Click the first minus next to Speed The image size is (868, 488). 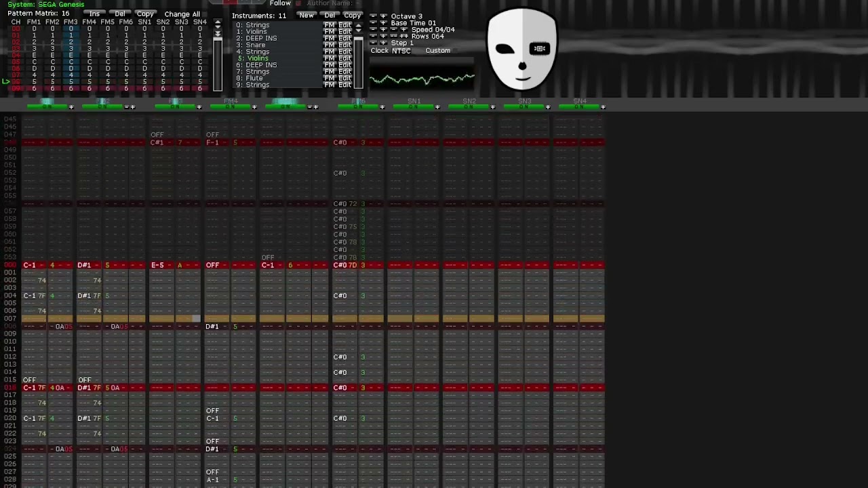tap(373, 29)
